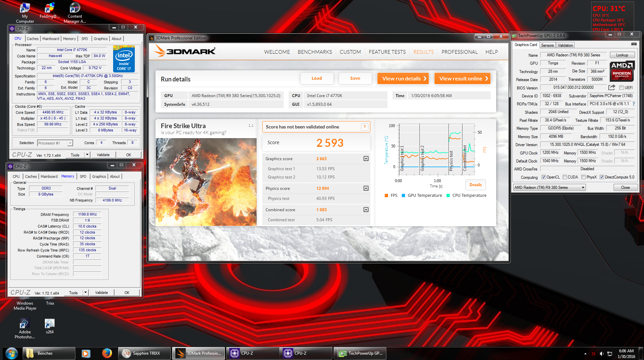Click Validate in top CPU-Z window
This screenshot has height=360, width=644.
(x=103, y=155)
